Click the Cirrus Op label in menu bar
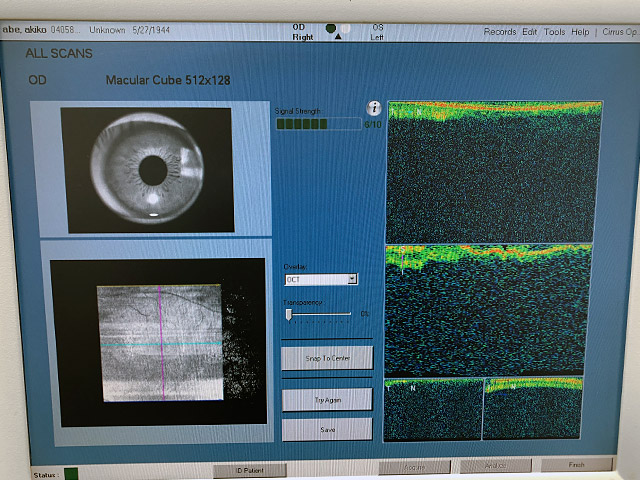640x480 pixels. pyautogui.click(x=620, y=32)
